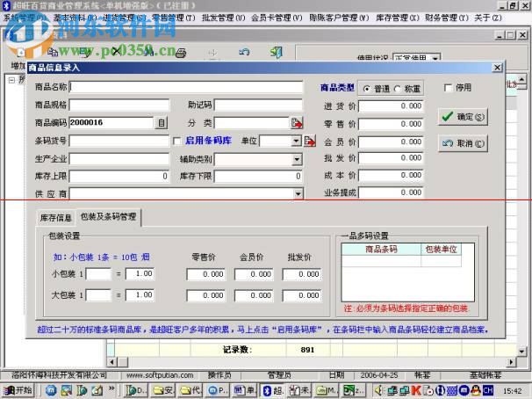Open the 单位 unit dropdown

296,141
